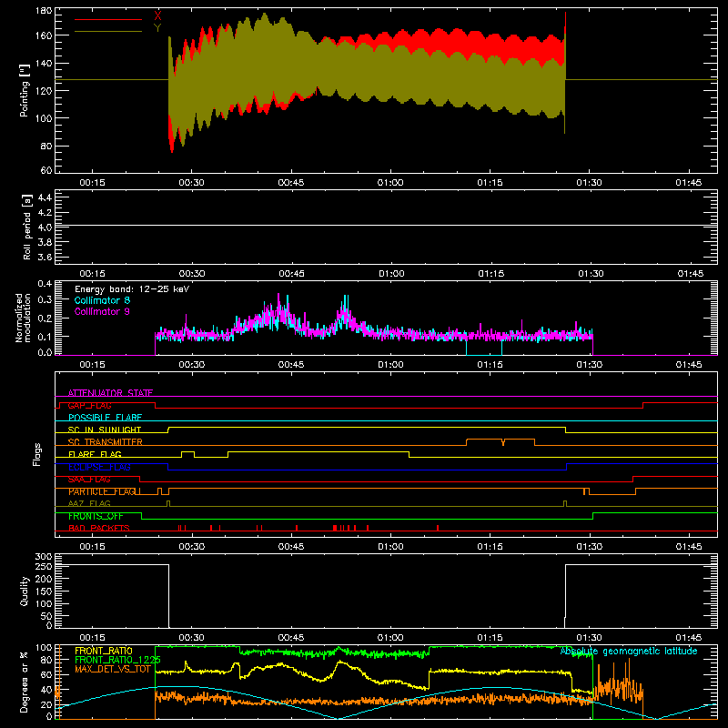This screenshot has width=728, height=728.
Task: Click the notch in SC_TRANSMITTER flag trace
Action: tap(503, 442)
